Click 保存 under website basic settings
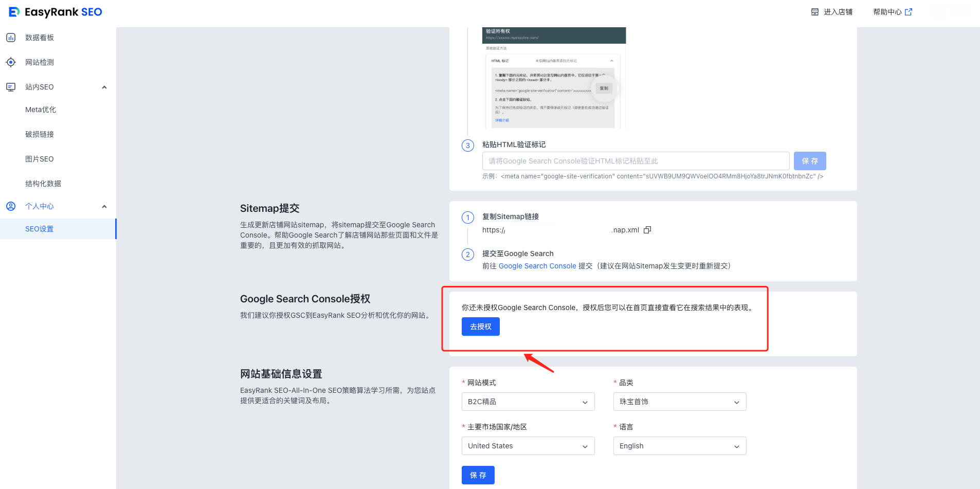This screenshot has width=980, height=489. [x=478, y=475]
